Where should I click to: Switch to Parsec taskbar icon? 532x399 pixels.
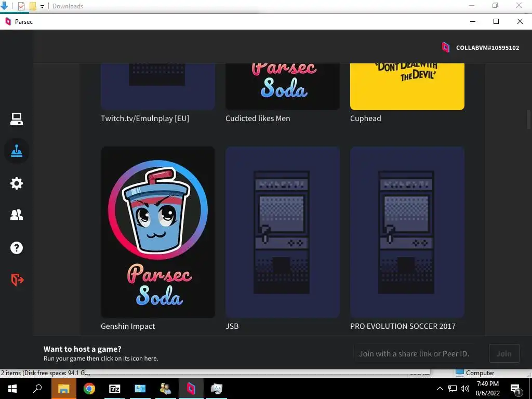[191, 389]
